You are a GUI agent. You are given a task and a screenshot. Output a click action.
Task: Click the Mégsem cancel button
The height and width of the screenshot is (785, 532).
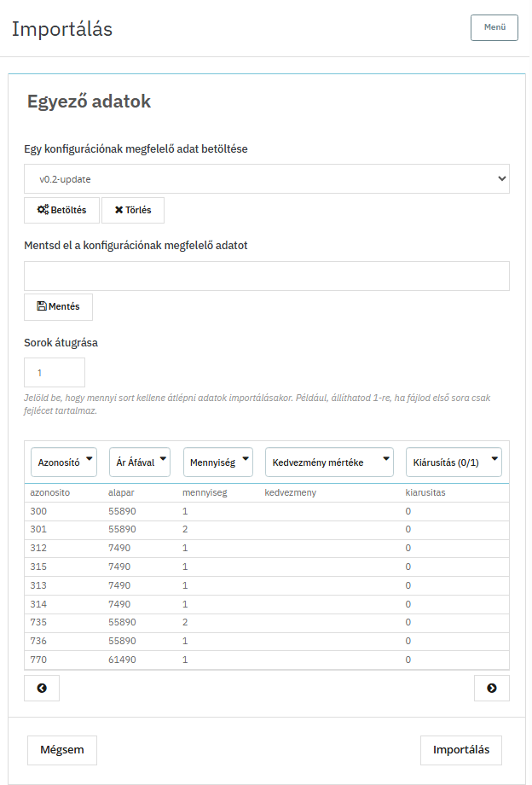62,750
